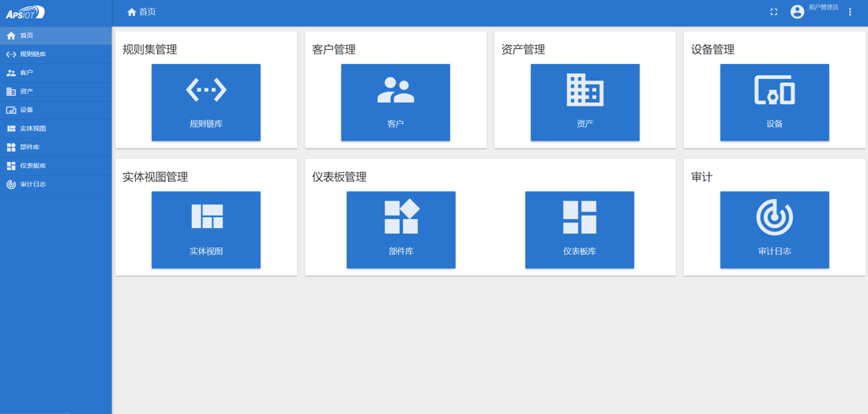Click the large widgets library shapes icon
This screenshot has height=414, width=868.
(x=402, y=216)
